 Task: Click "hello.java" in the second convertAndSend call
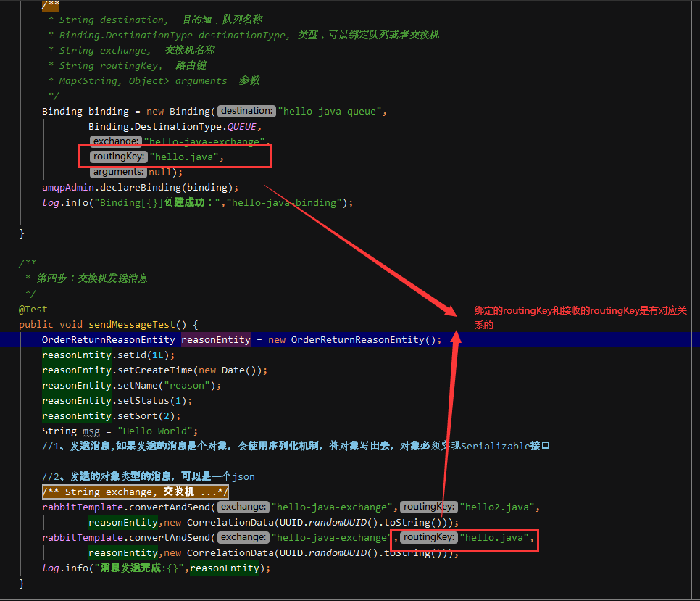494,538
